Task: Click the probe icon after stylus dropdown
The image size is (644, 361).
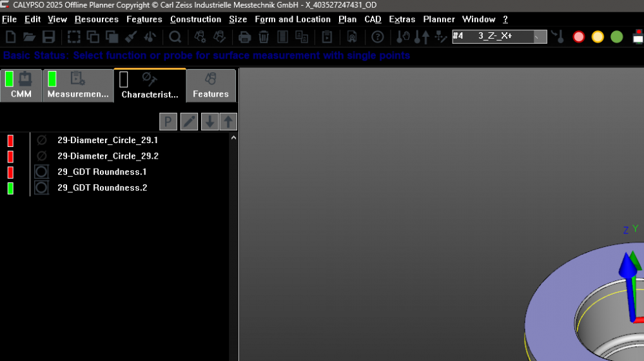Action: 558,37
